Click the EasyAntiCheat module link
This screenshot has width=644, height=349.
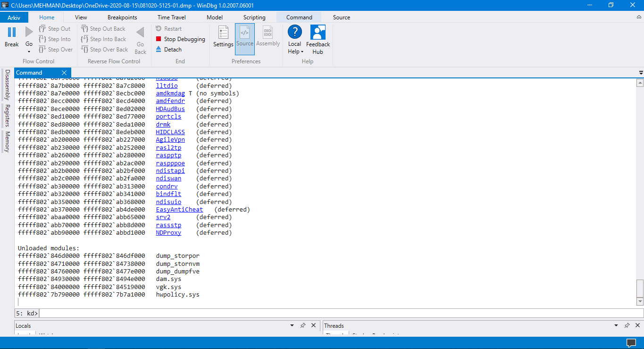(179, 210)
